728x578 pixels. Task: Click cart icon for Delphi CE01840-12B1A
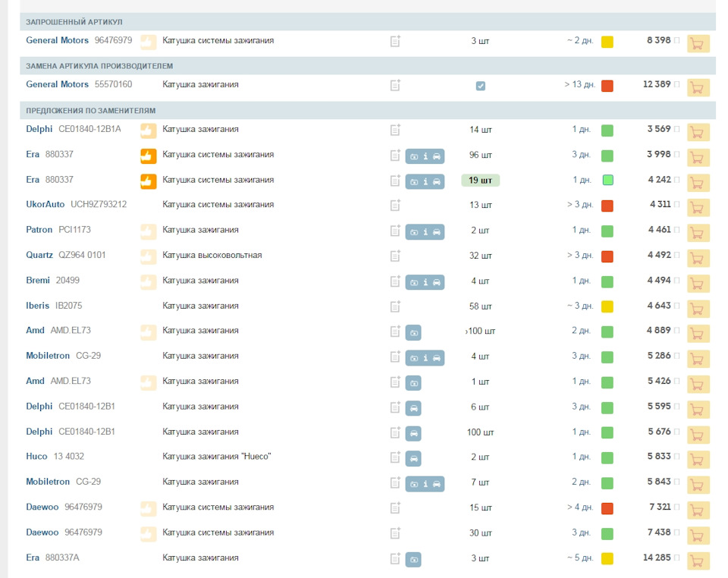click(x=698, y=132)
